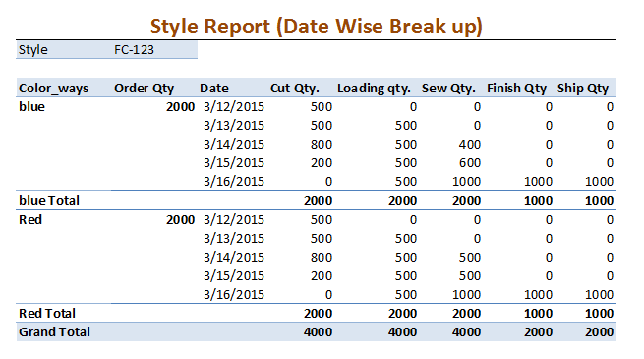Select blue 3/16/2015 Sew Qty 1000
The width and height of the screenshot is (644, 359).
pos(466,182)
